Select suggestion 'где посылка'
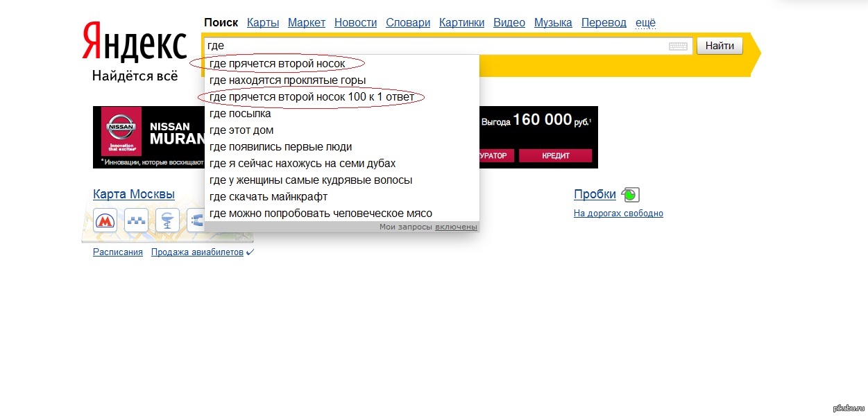Image resolution: width=868 pixels, height=416 pixels. click(x=341, y=114)
